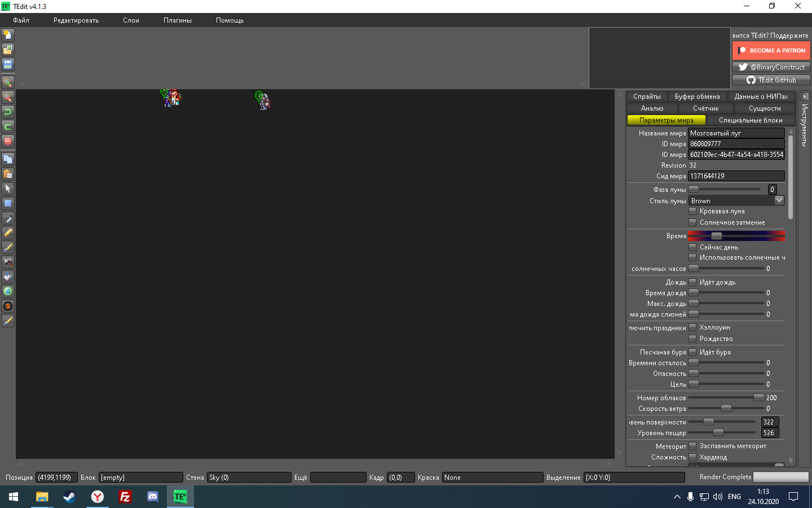
Task: Select the Picker eyedropper tool
Action: pos(8,218)
